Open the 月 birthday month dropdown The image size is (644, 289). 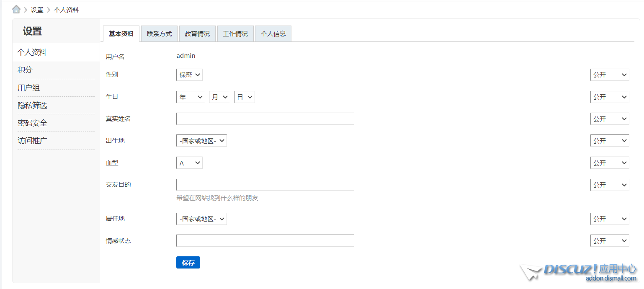click(x=219, y=97)
